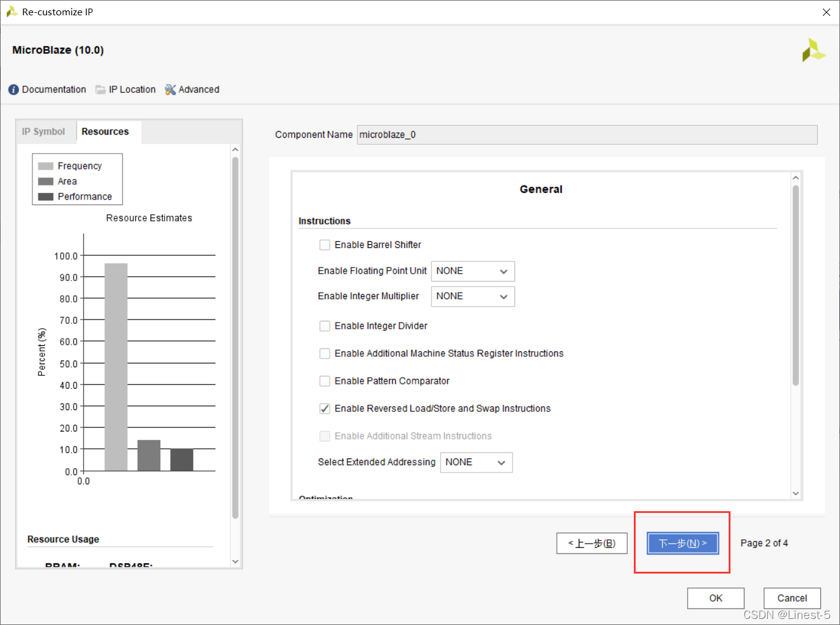Click the Frequency legend swatch

[46, 167]
